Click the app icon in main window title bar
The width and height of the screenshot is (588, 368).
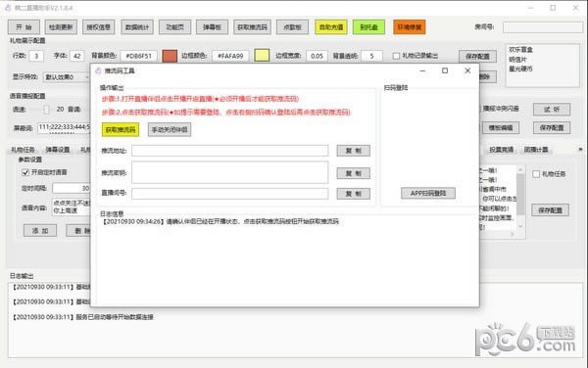pyautogui.click(x=8, y=8)
